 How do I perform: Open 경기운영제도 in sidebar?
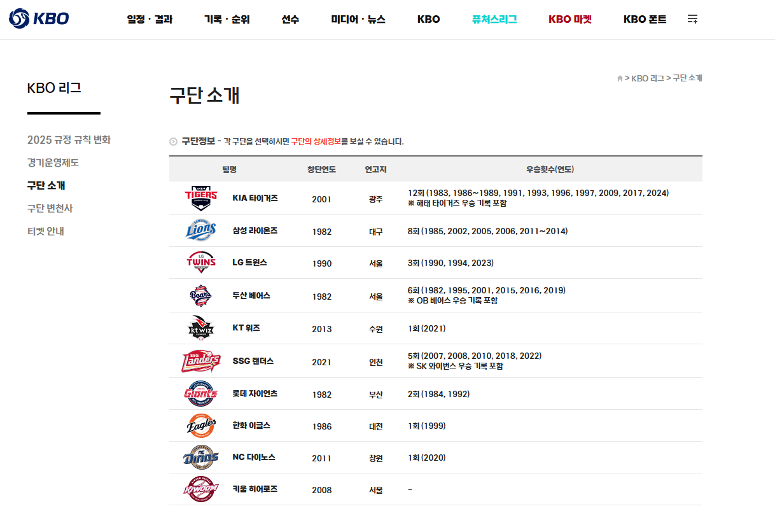tap(53, 162)
